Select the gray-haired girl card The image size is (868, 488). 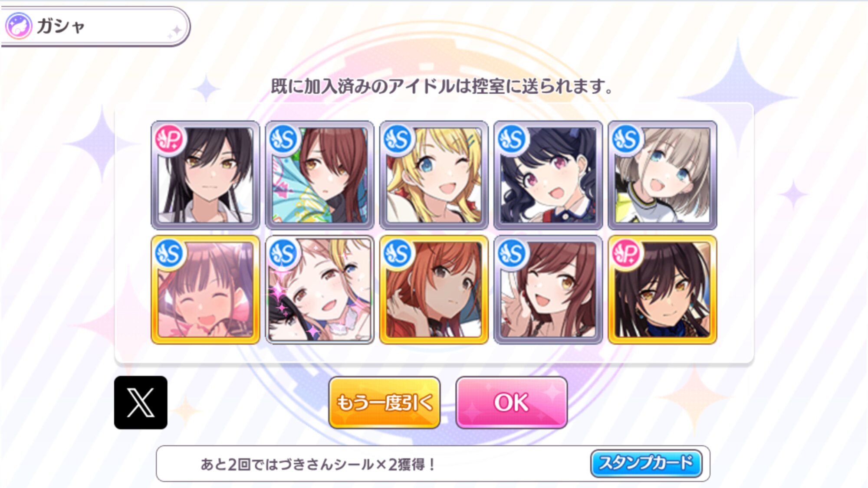pyautogui.click(x=662, y=175)
